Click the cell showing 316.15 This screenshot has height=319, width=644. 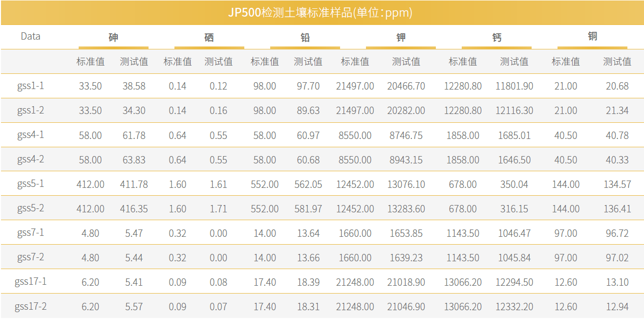[x=515, y=209]
